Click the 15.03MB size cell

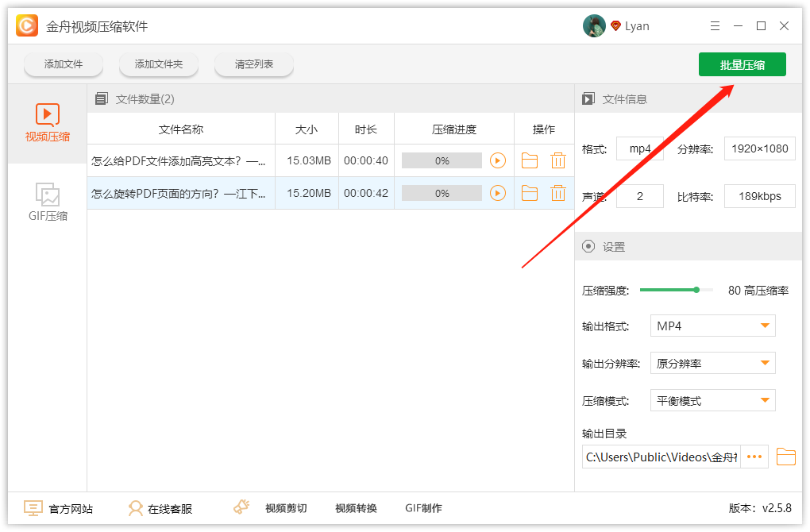(x=309, y=160)
